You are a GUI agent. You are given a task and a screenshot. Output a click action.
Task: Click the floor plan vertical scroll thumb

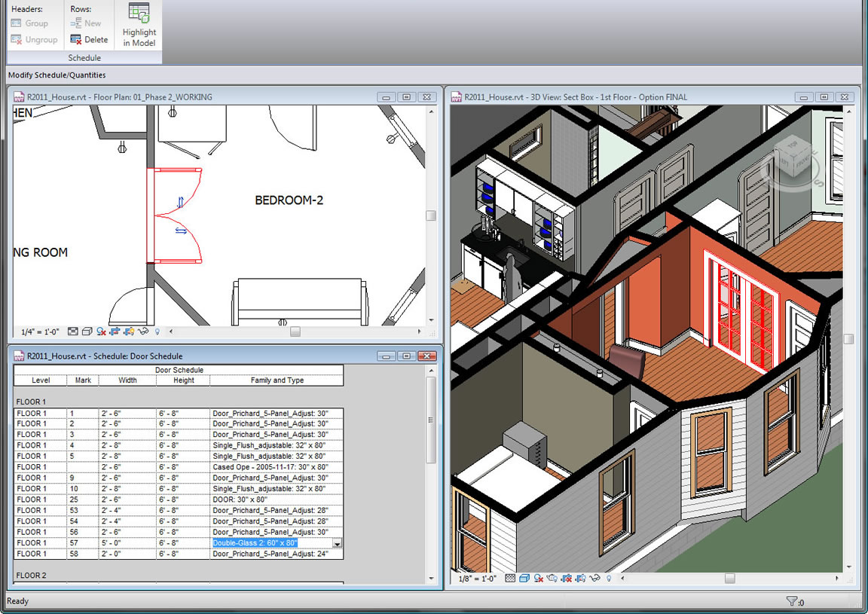(431, 215)
